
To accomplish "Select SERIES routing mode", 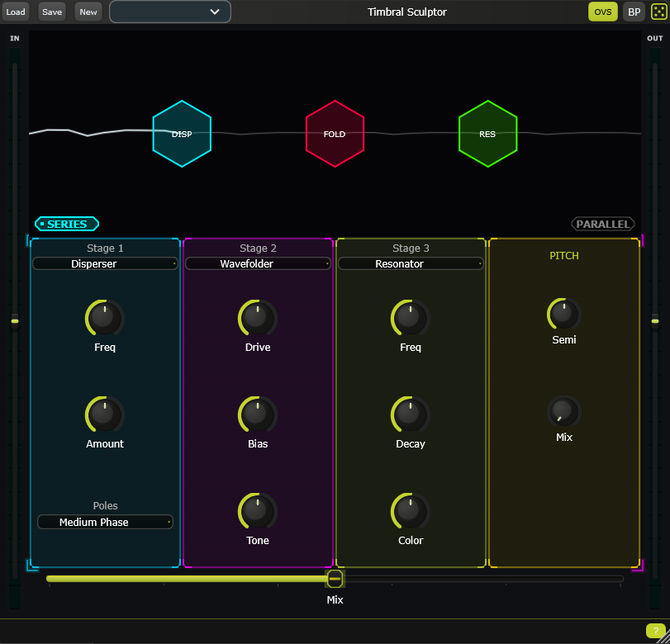I will [x=66, y=223].
